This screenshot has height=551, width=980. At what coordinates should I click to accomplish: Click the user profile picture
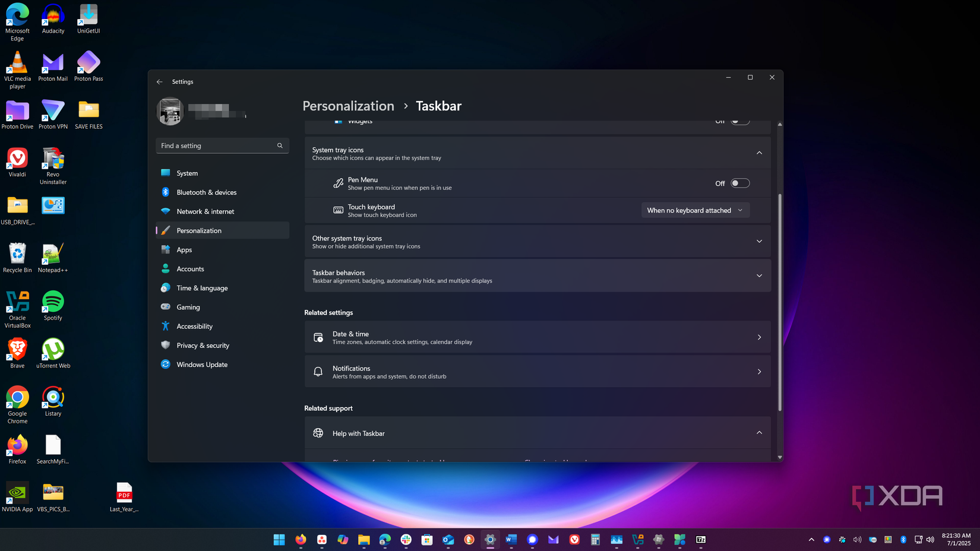(170, 111)
